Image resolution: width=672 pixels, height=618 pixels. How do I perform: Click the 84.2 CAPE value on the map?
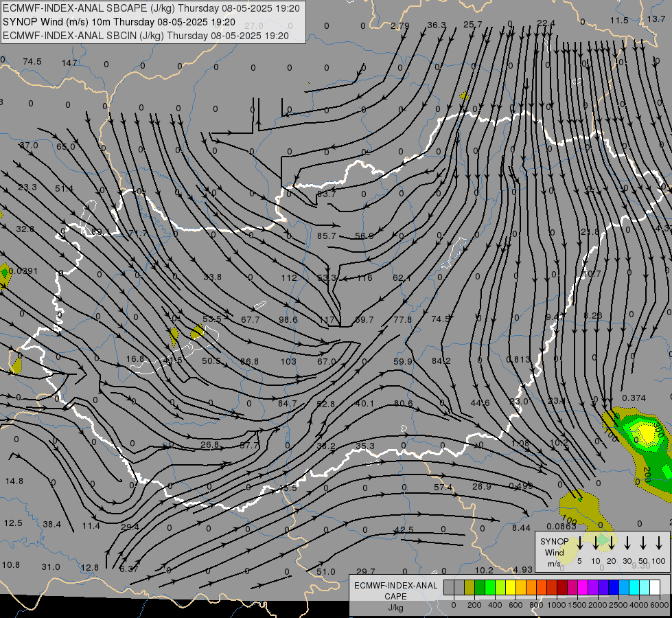(x=441, y=361)
